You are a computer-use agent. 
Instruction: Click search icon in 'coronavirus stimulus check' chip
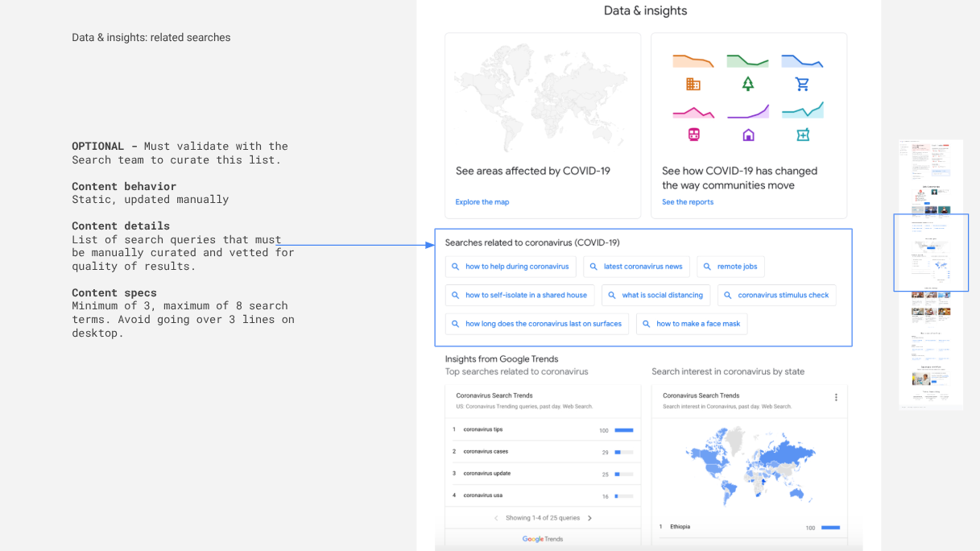(x=728, y=295)
